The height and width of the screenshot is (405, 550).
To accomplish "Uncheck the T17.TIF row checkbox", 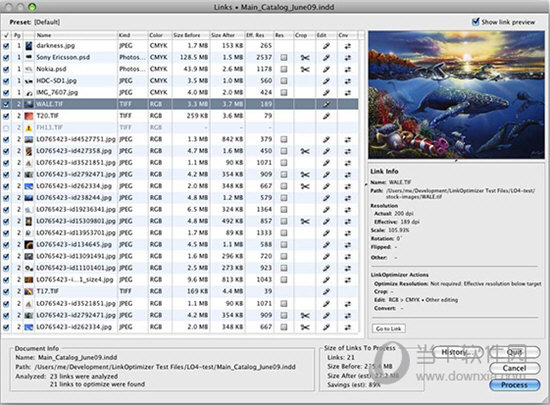I will tap(6, 292).
